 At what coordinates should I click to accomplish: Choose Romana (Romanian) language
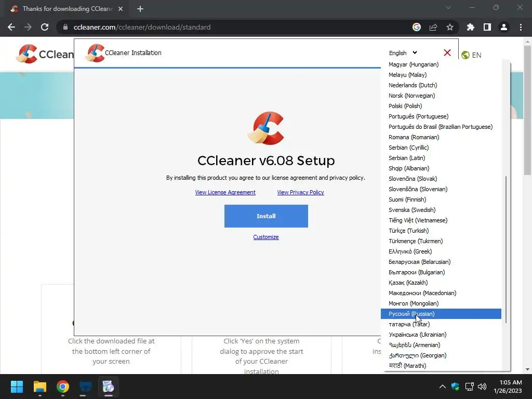click(441, 137)
